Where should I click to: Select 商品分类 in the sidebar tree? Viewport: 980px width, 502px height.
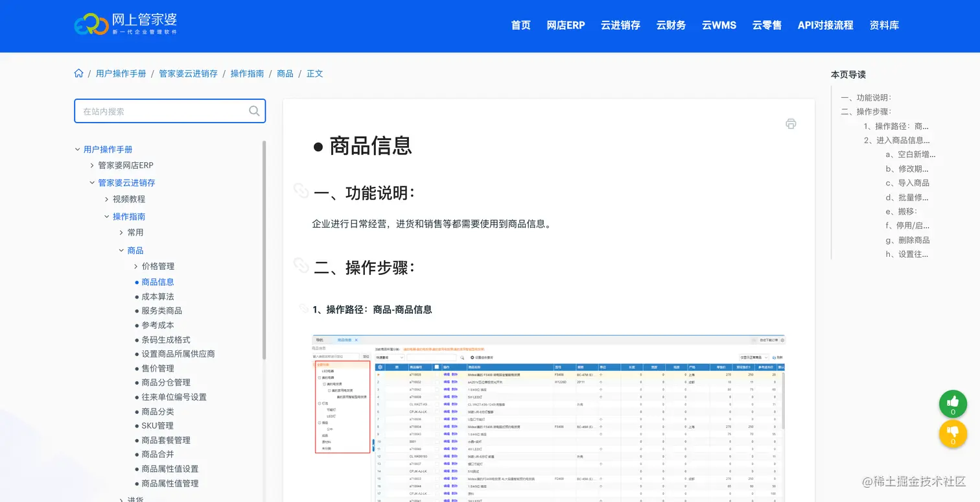click(x=157, y=412)
